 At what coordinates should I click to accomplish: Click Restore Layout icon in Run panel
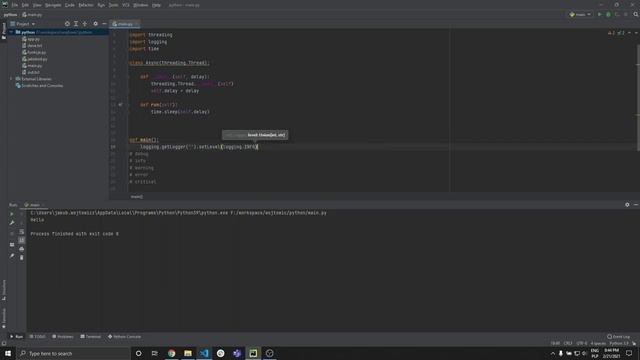click(x=12, y=244)
